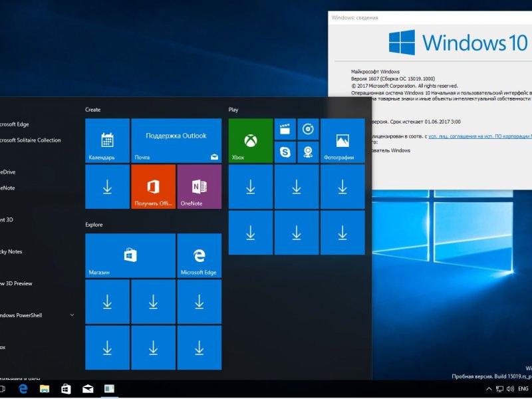
Task: Open File Explorer from the taskbar
Action: coord(45,388)
